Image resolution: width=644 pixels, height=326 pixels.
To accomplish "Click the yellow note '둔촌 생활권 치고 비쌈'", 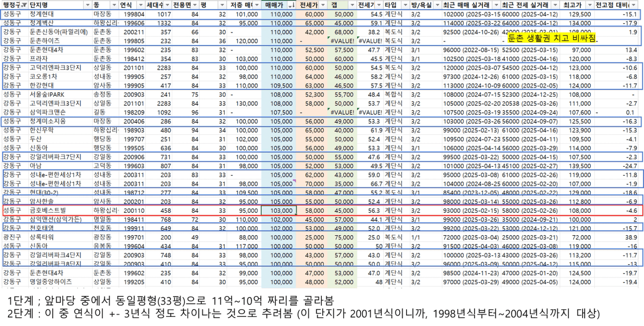I will pyautogui.click(x=551, y=38).
